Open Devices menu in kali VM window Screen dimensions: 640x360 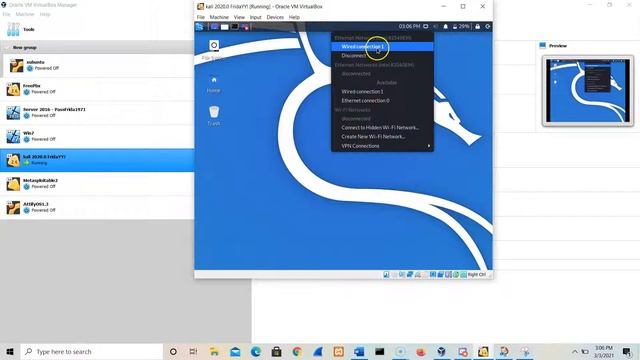tap(275, 17)
